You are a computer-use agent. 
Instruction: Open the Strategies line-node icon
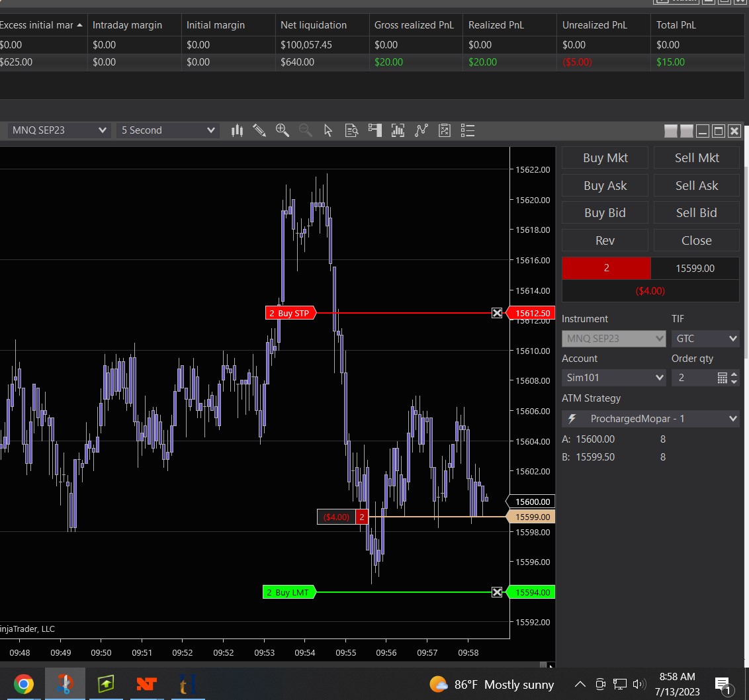pos(421,130)
